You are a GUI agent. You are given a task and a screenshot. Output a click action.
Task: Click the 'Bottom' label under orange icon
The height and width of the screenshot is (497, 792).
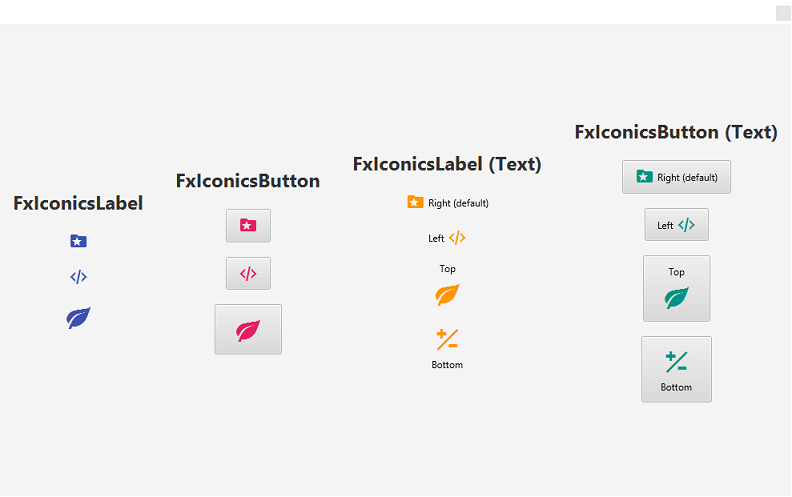click(447, 365)
